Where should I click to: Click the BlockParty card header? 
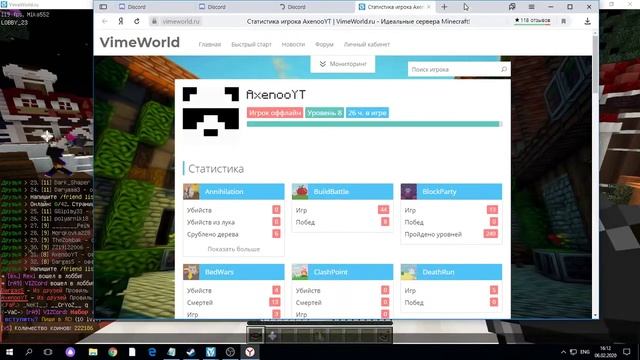click(451, 191)
